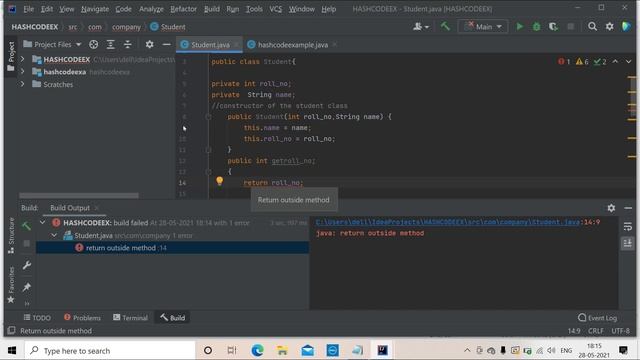The image size is (640, 360).
Task: Click the yellow warnings count indicator
Action: pos(582,62)
